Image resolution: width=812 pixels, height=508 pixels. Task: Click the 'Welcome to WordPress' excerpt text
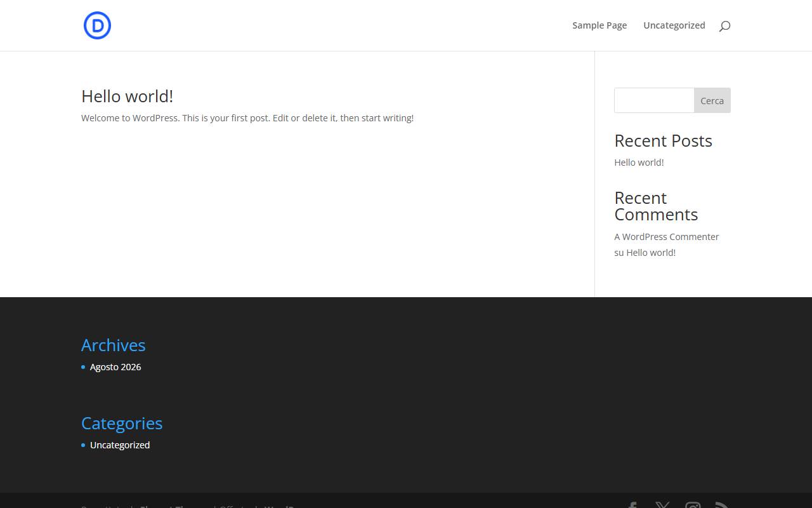pyautogui.click(x=247, y=118)
